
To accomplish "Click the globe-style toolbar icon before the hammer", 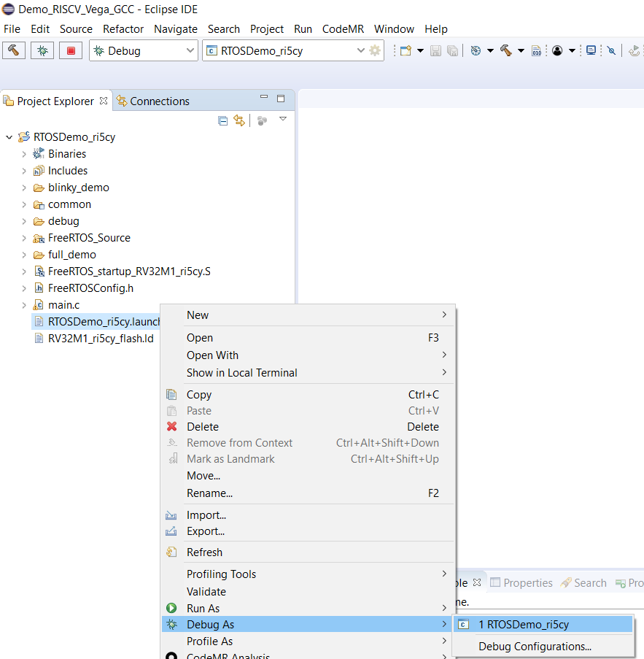I will click(476, 51).
